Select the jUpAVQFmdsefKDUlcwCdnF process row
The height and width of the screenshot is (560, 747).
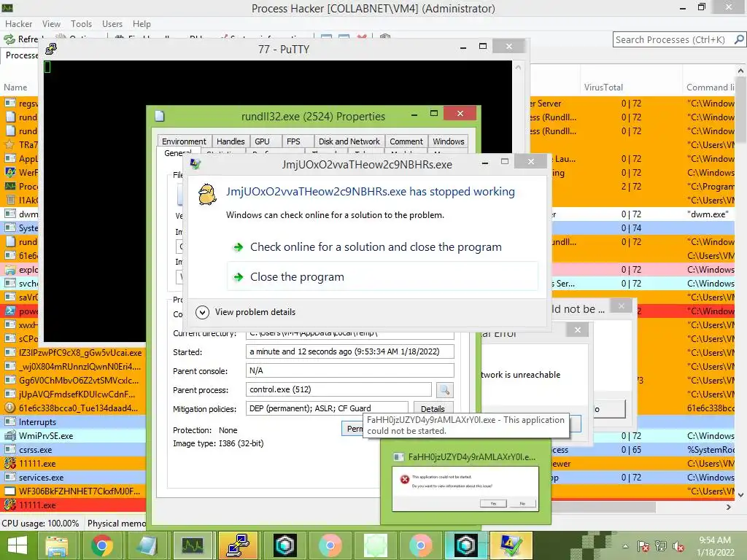[74, 394]
